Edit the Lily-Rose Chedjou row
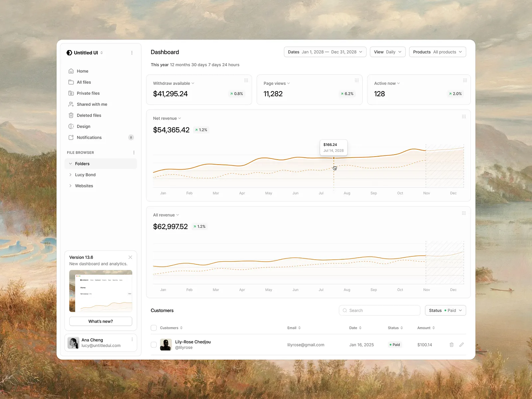Image resolution: width=532 pixels, height=399 pixels. tap(462, 345)
